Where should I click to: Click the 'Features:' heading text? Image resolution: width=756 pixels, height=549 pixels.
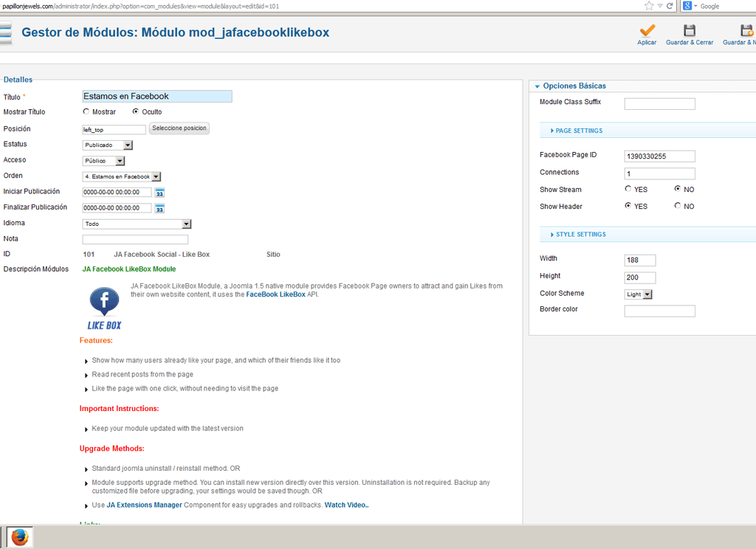pos(96,340)
